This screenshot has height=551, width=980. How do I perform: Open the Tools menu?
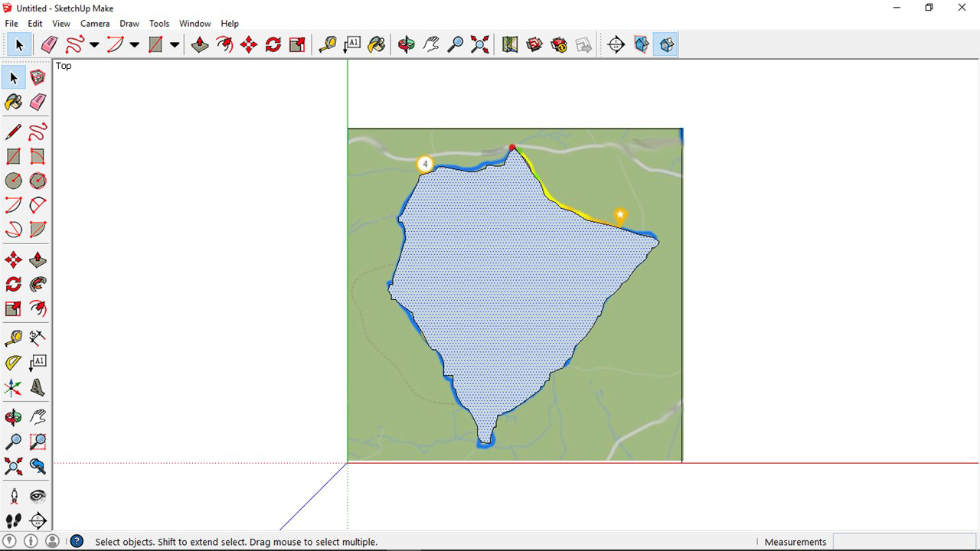click(x=159, y=24)
